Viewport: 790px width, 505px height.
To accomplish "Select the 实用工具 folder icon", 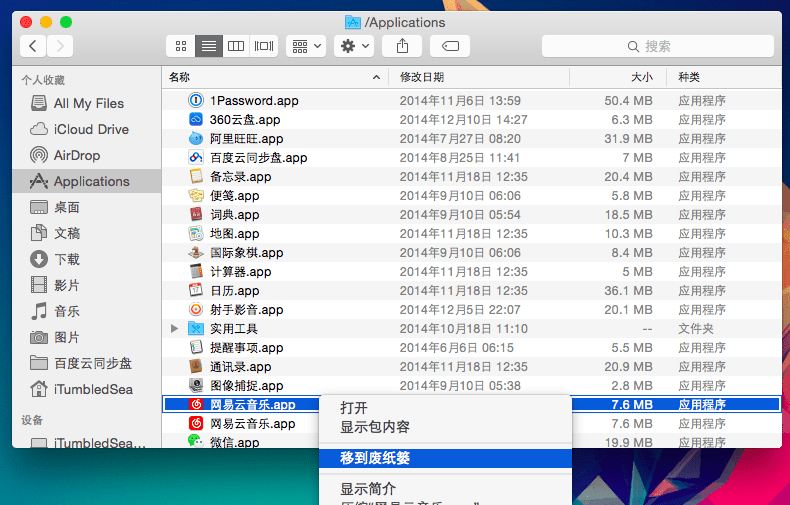I will tap(195, 329).
